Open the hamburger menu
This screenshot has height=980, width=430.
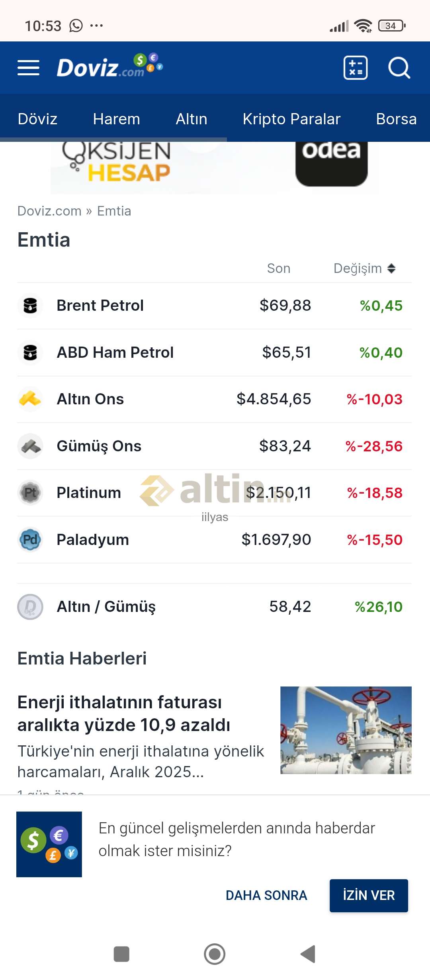tap(28, 68)
